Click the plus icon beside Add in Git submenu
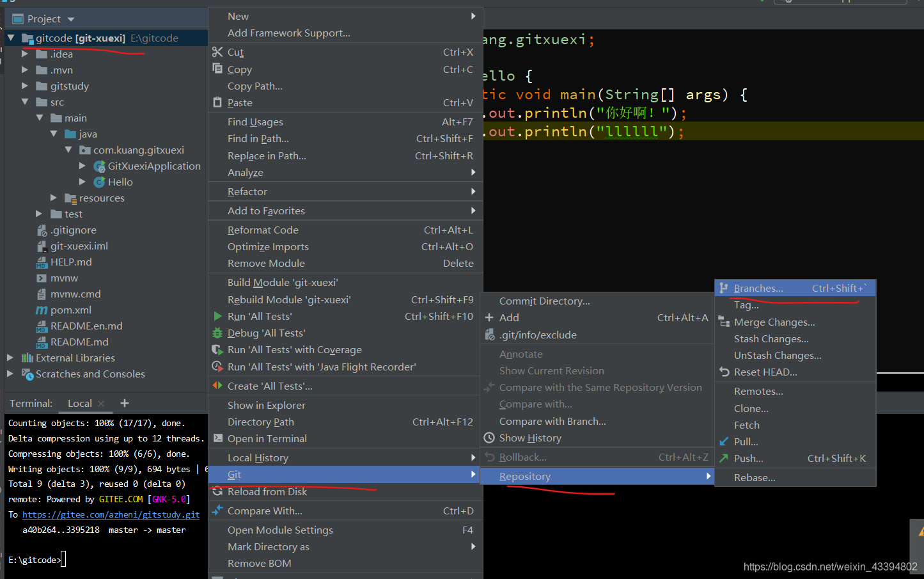924x579 pixels. point(489,317)
